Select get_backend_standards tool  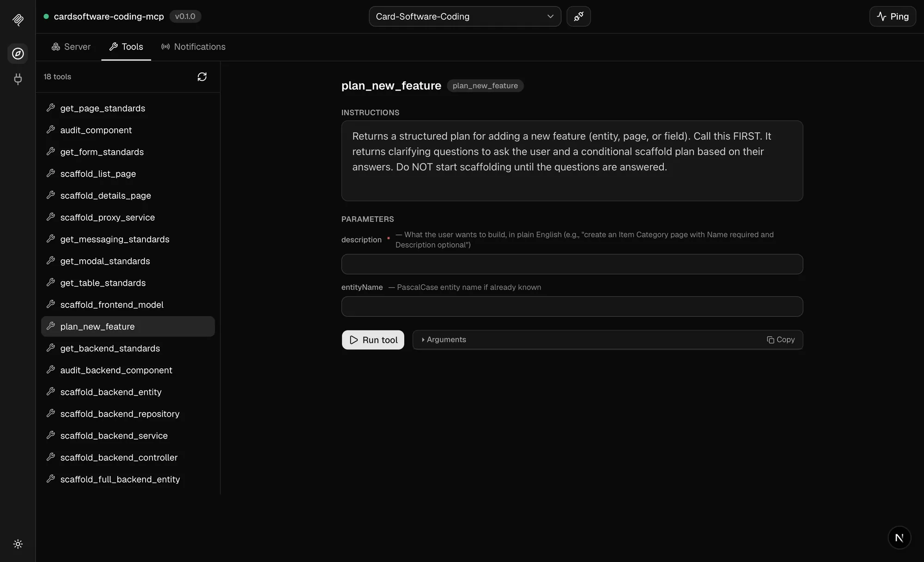128,348
